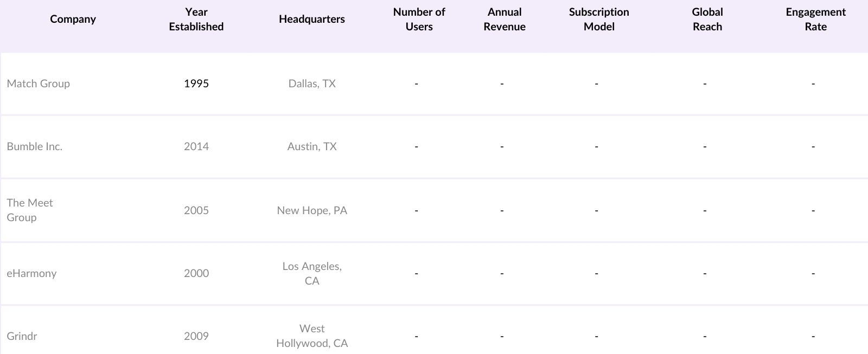The image size is (868, 354).
Task: Select the Grindr company cell
Action: (22, 336)
